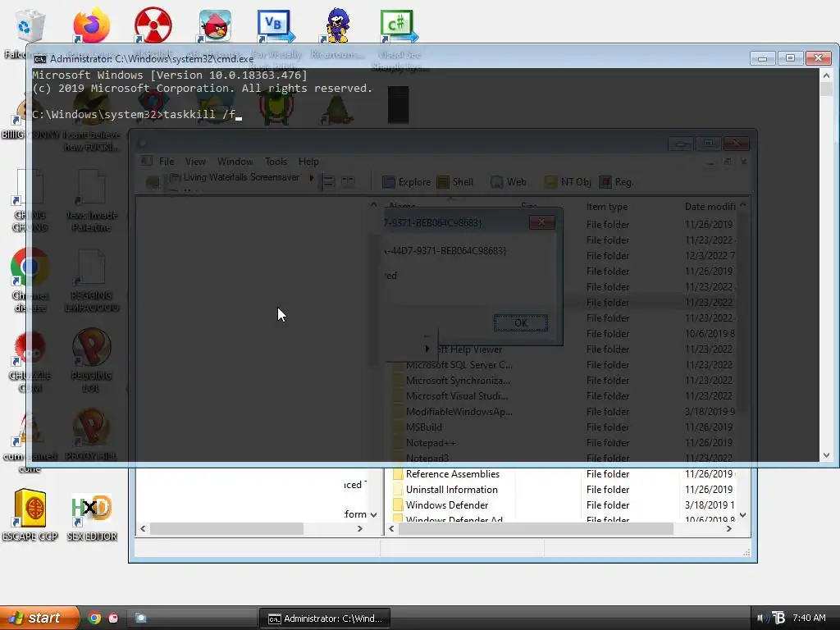
Task: Open the Recycle Bin desktop icon
Action: [30, 25]
